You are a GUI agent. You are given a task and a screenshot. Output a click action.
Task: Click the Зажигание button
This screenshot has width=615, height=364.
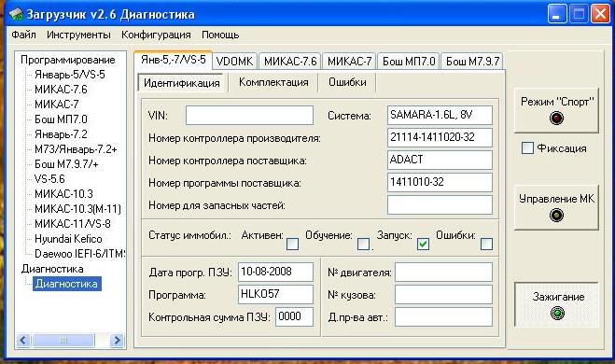[x=556, y=305]
